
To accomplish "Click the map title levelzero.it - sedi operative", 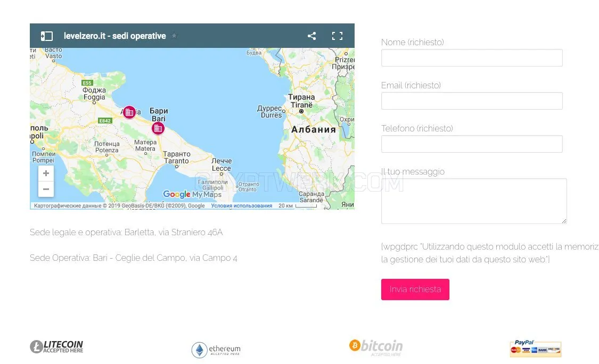I will (114, 36).
